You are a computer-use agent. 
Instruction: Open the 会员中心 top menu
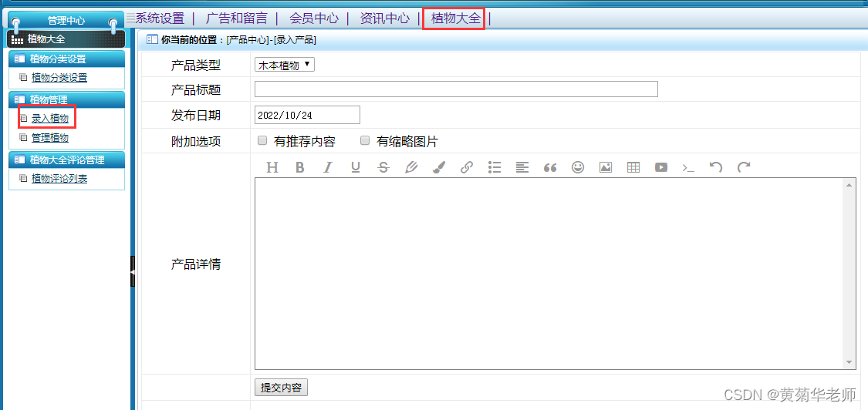point(314,18)
